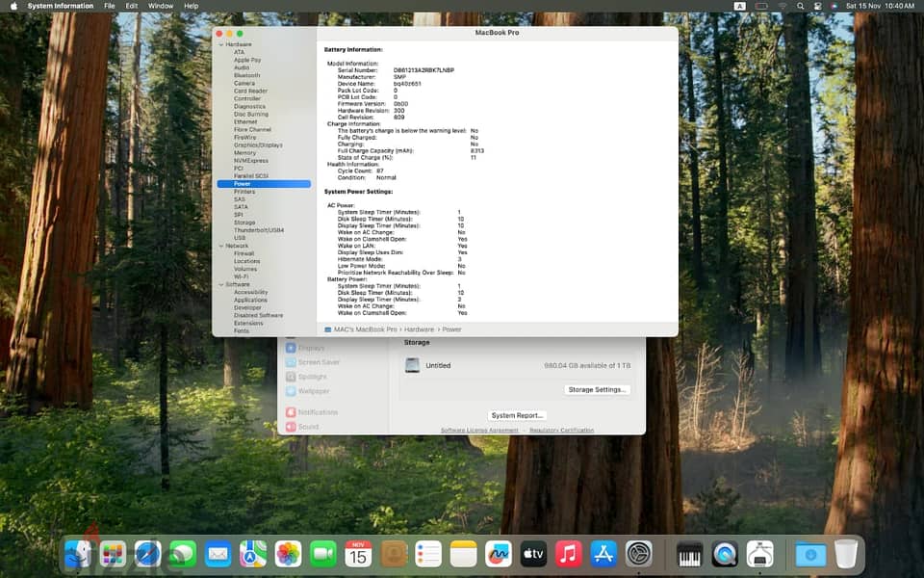The width and height of the screenshot is (924, 578).
Task: Select Screen Saver in System Settings sidebar
Action: click(313, 362)
